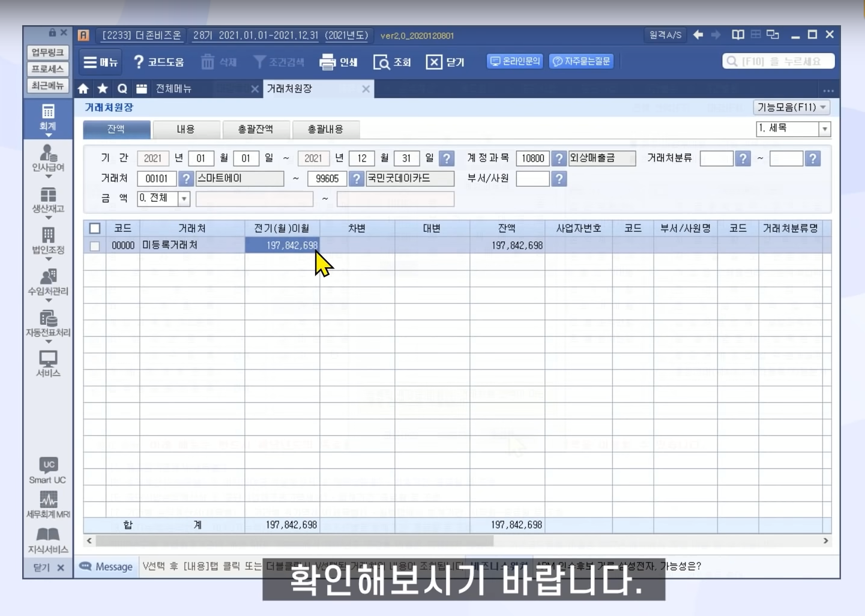Switch to the 잔액 tab
Image resolution: width=865 pixels, height=616 pixels.
tap(116, 129)
